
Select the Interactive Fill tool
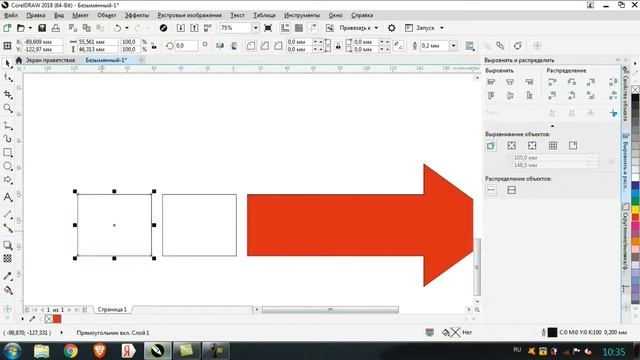pyautogui.click(x=7, y=290)
